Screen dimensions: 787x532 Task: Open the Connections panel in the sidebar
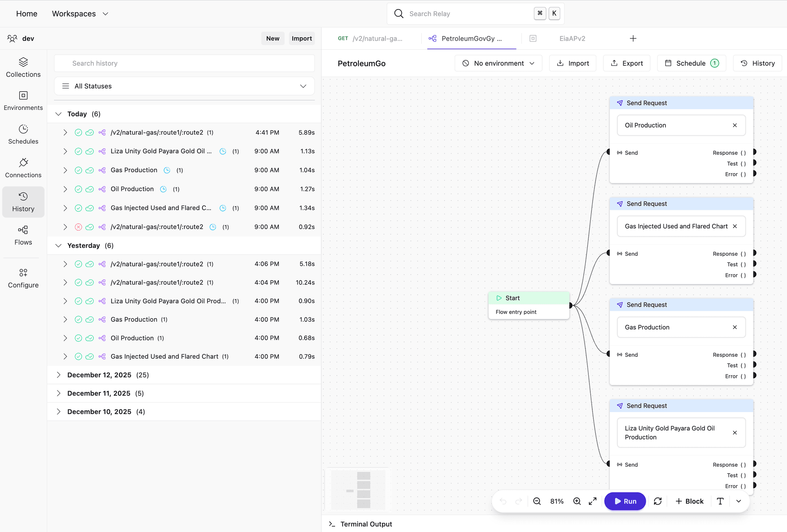(x=23, y=168)
